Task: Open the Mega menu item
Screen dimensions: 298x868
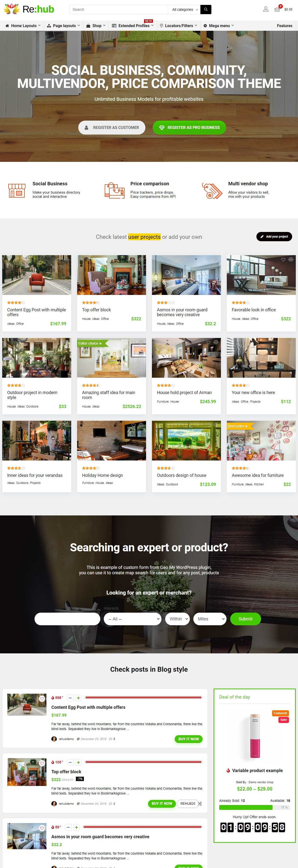Action: tap(218, 26)
